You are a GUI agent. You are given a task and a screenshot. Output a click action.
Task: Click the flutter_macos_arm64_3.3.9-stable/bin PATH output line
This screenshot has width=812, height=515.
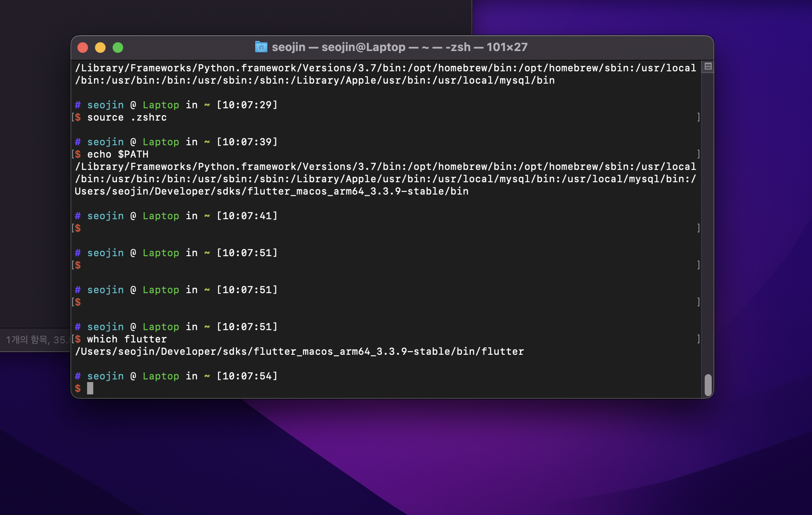272,191
